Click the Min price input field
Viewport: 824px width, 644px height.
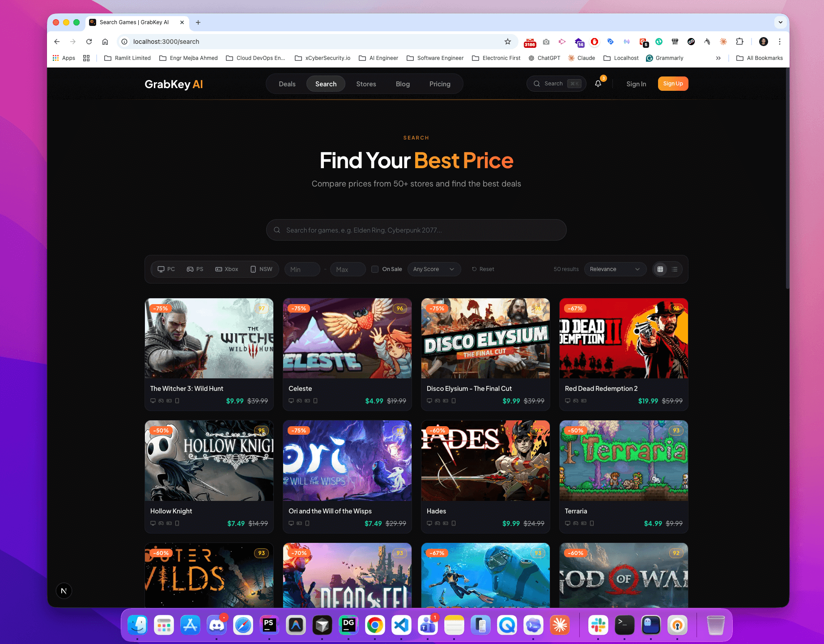(x=302, y=269)
